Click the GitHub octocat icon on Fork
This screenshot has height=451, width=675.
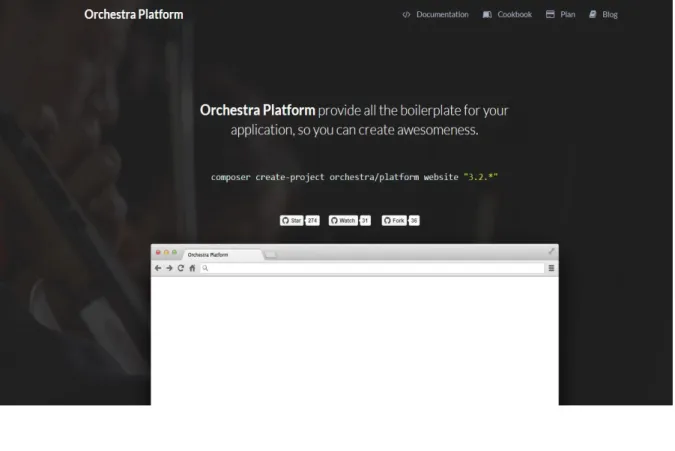(x=387, y=220)
